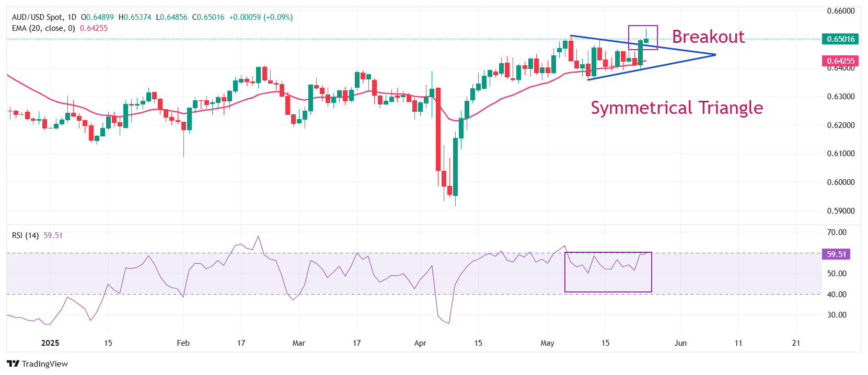This screenshot has height=375, width=868.
Task: Select the purple 59.51 RSI value tag
Action: [836, 254]
